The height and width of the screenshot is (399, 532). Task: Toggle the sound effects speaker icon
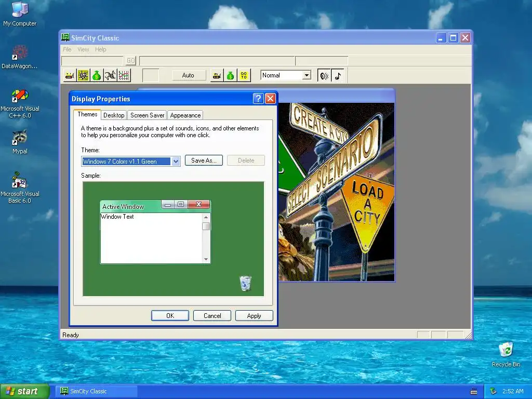click(x=324, y=76)
